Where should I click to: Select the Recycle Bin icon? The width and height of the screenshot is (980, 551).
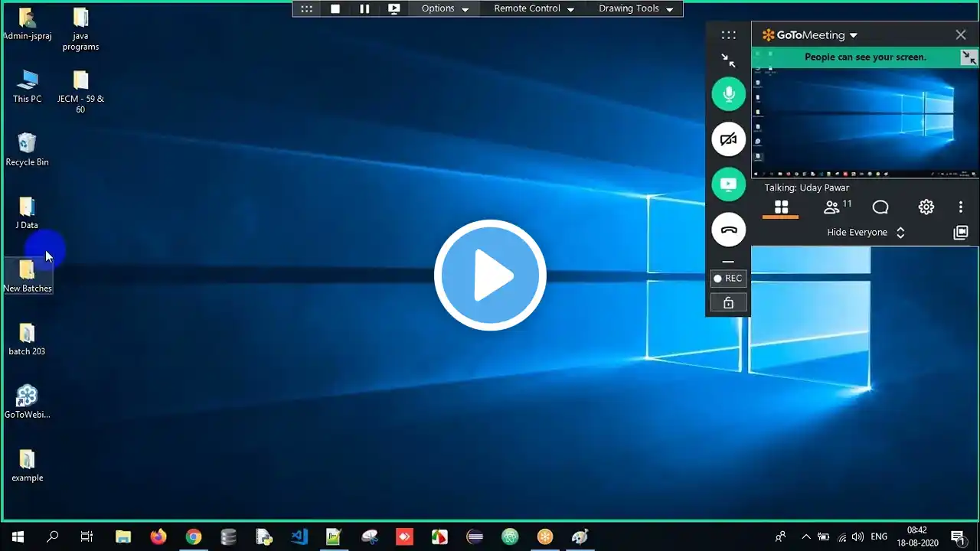[x=28, y=150]
